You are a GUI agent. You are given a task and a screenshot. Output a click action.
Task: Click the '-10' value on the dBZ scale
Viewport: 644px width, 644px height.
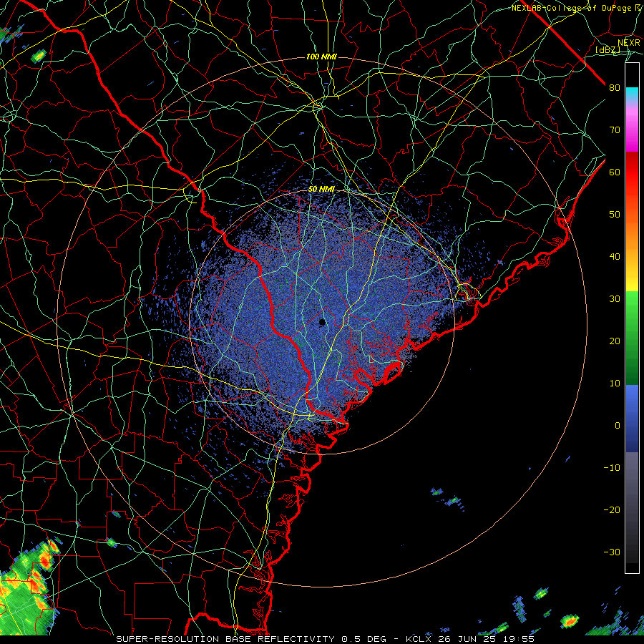point(612,468)
